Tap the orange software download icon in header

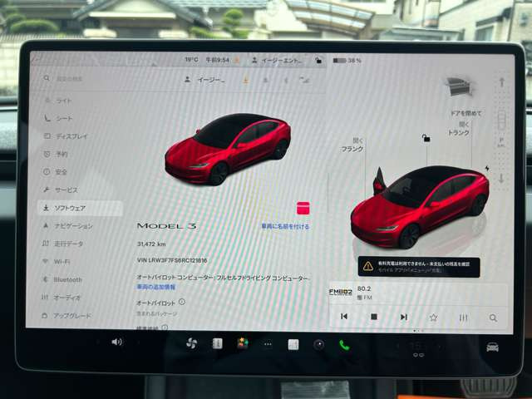(246, 81)
